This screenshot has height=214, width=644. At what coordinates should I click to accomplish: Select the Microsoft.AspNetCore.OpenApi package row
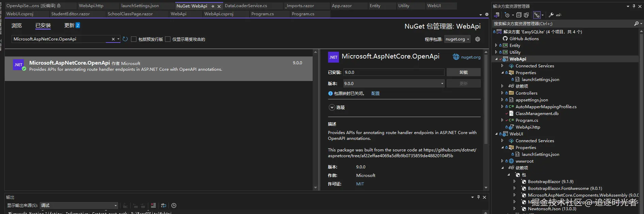159,69
